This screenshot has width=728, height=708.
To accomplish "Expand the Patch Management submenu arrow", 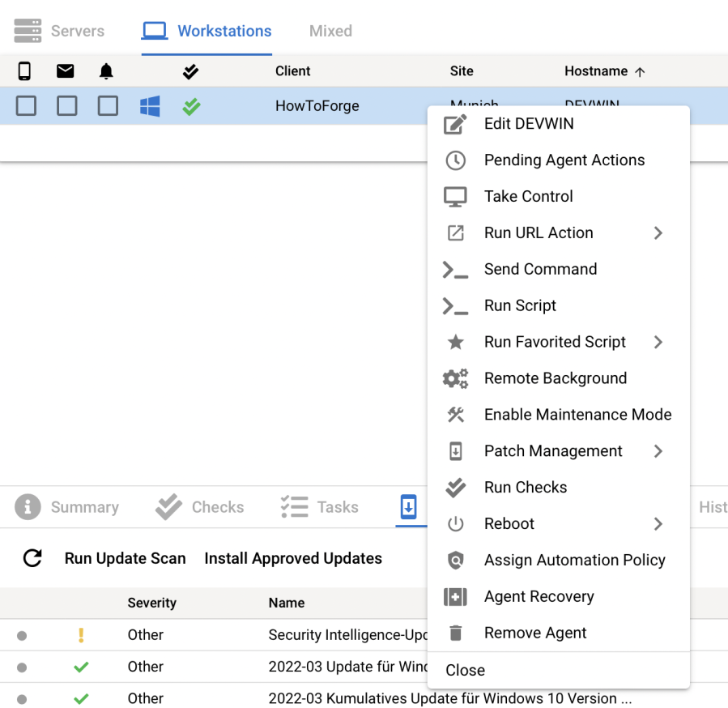I will (658, 451).
